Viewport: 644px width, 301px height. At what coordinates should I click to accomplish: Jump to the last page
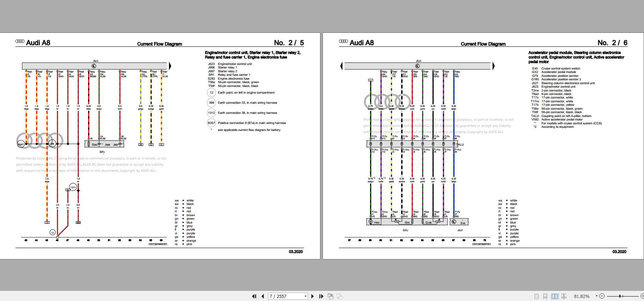(x=321, y=296)
